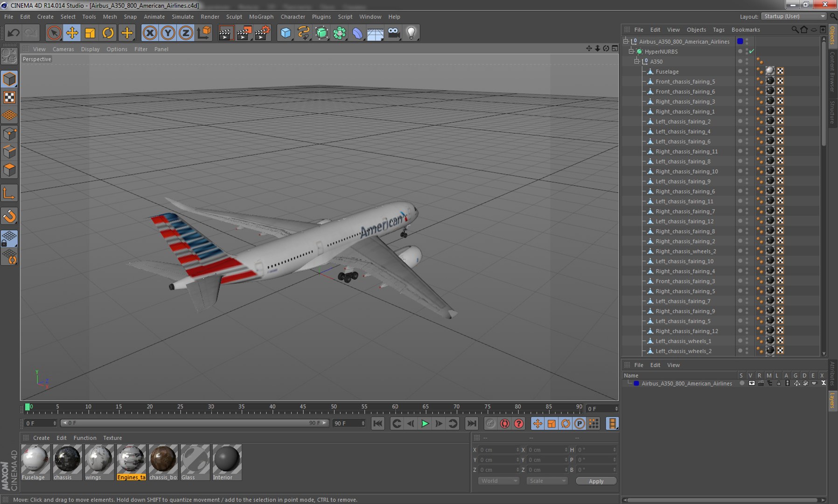Toggle Y axis lock
The width and height of the screenshot is (838, 504).
168,33
